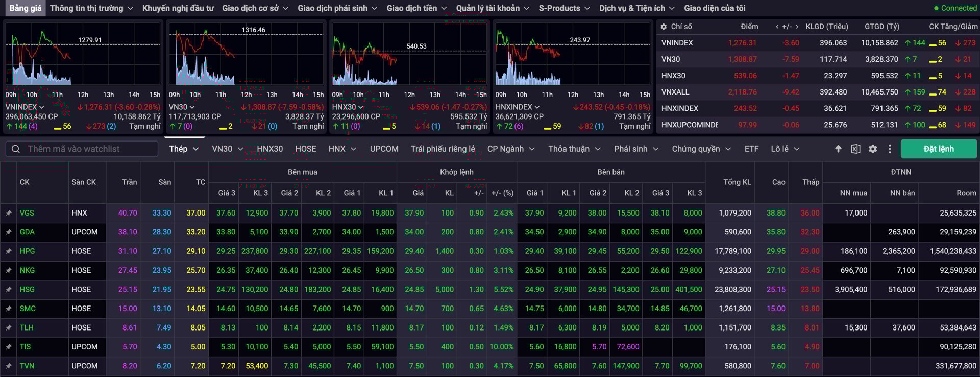Open the three-dot more options menu
This screenshot has width=980, height=377.
point(890,149)
